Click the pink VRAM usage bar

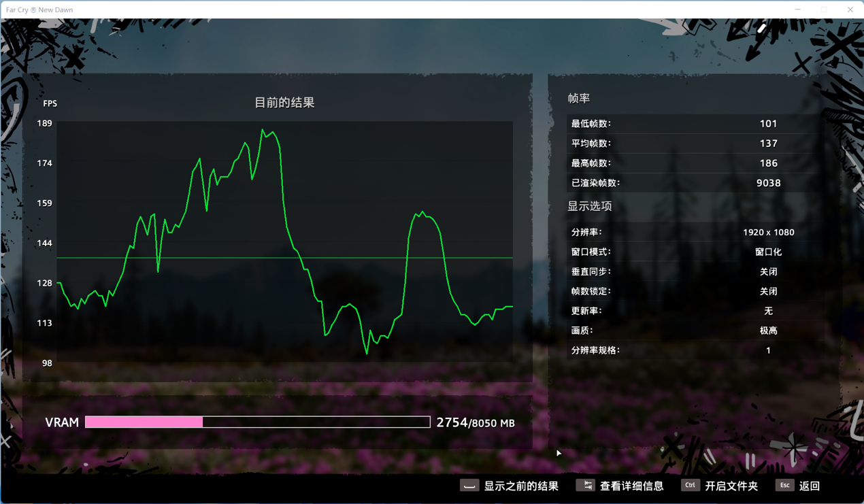point(143,422)
